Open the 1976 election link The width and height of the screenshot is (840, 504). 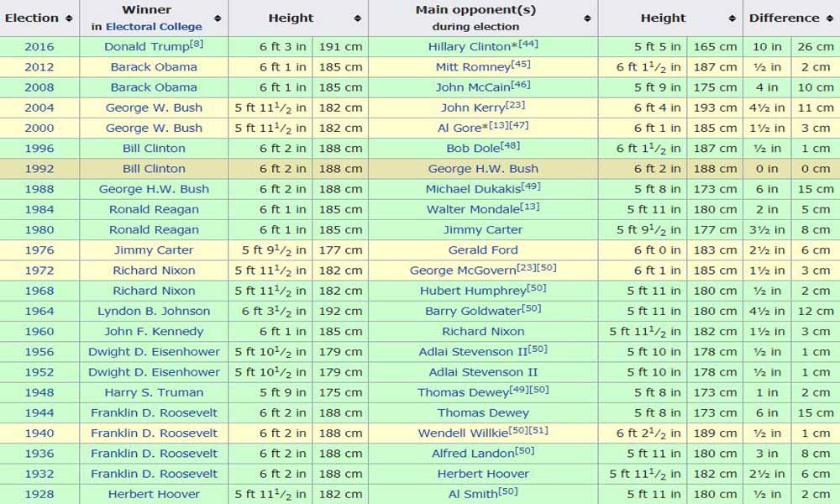tap(39, 250)
